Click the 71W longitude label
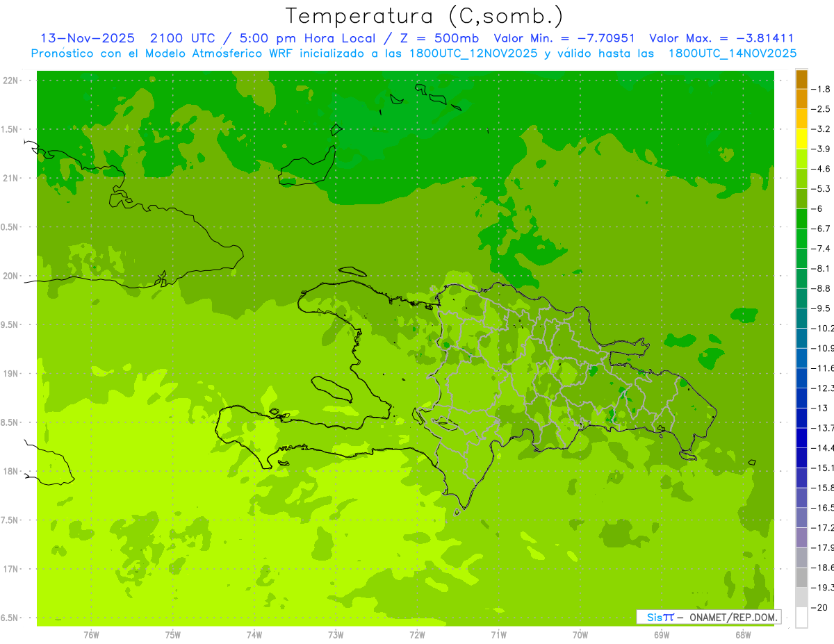 (498, 634)
